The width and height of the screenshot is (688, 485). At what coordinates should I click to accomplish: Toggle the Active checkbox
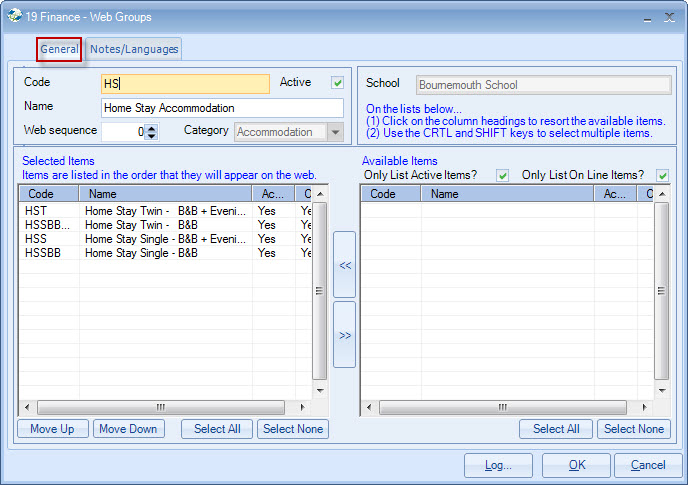click(338, 83)
